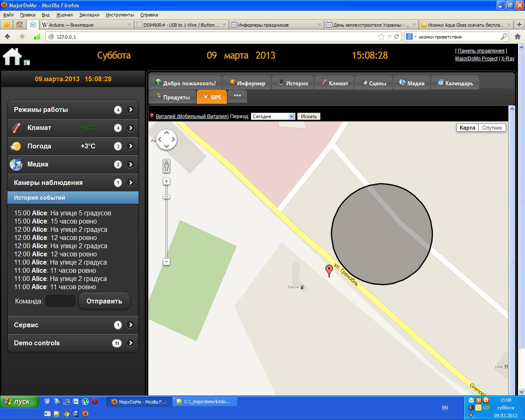This screenshot has width=525, height=420.
Task: Open the Панель управления link
Action: [x=481, y=51]
